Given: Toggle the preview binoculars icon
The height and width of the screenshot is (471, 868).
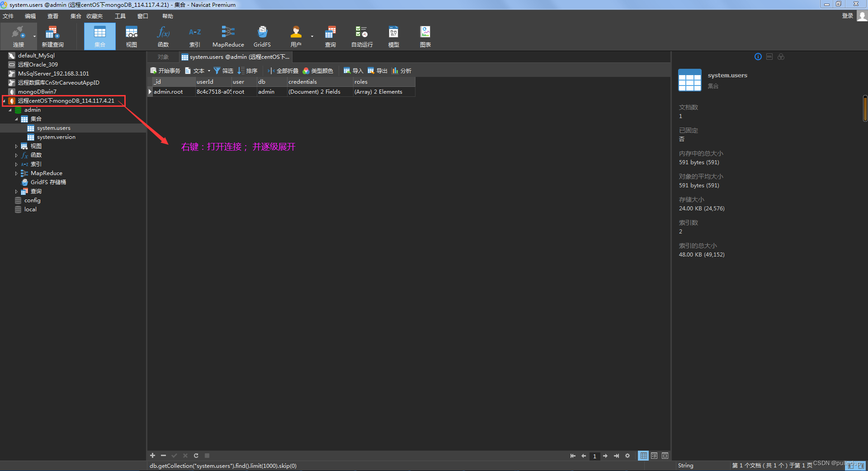Looking at the screenshot, I should pyautogui.click(x=781, y=57).
